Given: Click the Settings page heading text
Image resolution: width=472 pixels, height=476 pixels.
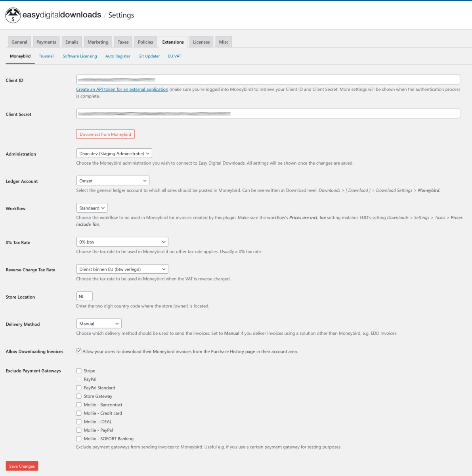Looking at the screenshot, I should (x=121, y=15).
